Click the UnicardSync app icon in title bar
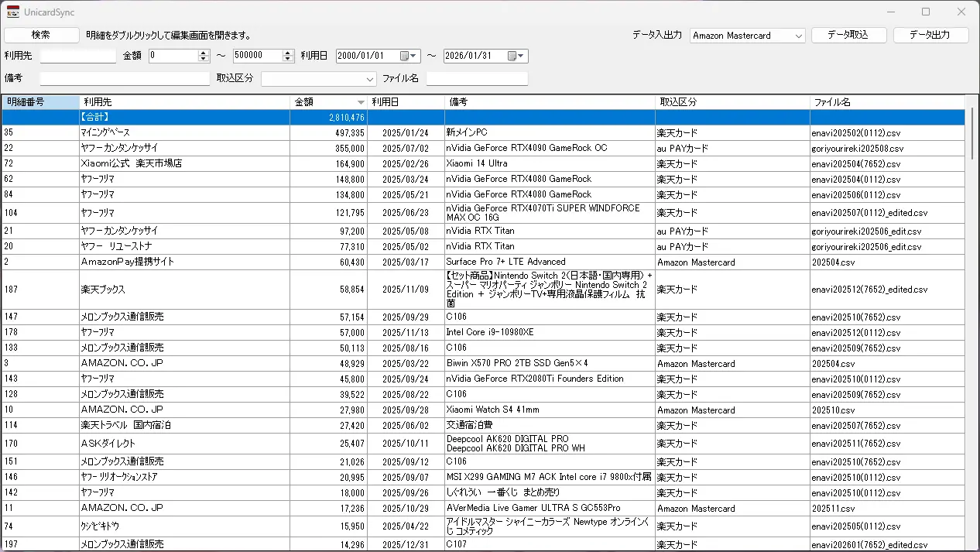Screen dimensions: 980x552 point(13,12)
